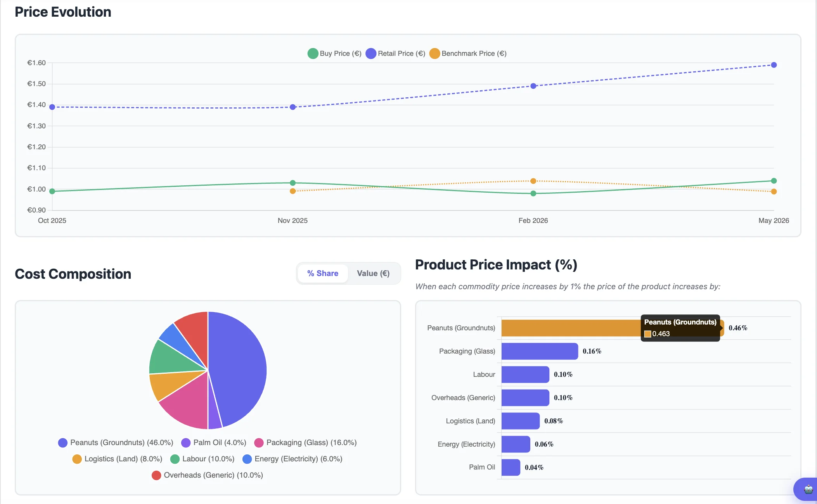Click Buy Price point at May 2026
The width and height of the screenshot is (817, 504).
[x=774, y=181]
